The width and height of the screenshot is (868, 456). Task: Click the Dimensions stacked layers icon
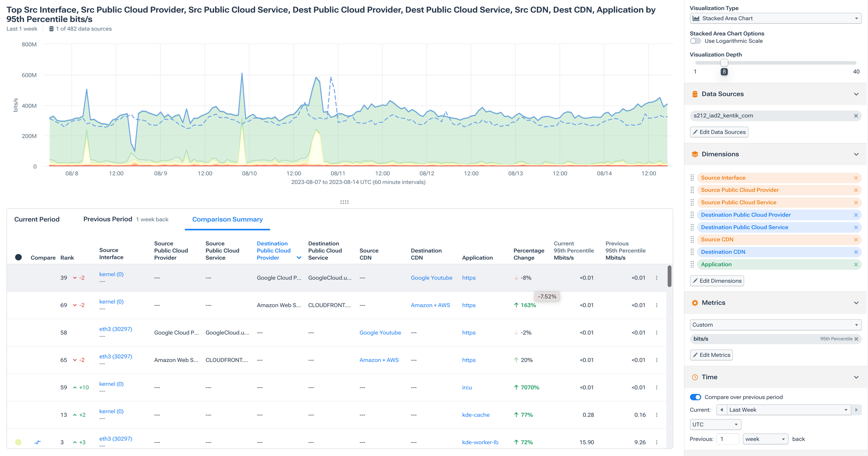point(695,154)
